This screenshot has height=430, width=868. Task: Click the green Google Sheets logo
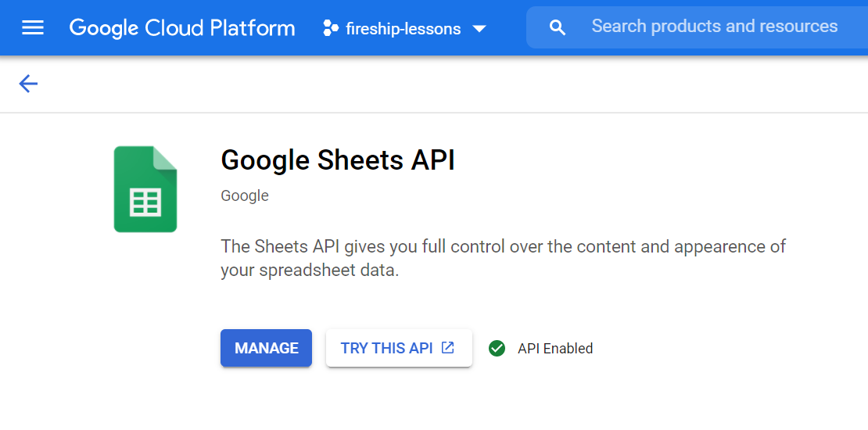[145, 189]
